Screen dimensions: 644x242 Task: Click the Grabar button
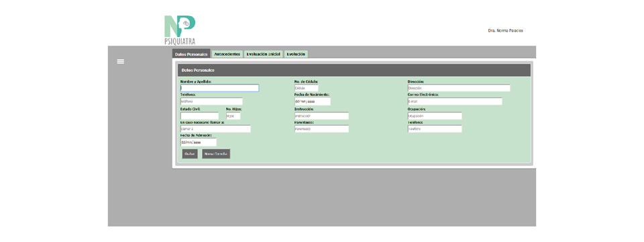(x=190, y=154)
